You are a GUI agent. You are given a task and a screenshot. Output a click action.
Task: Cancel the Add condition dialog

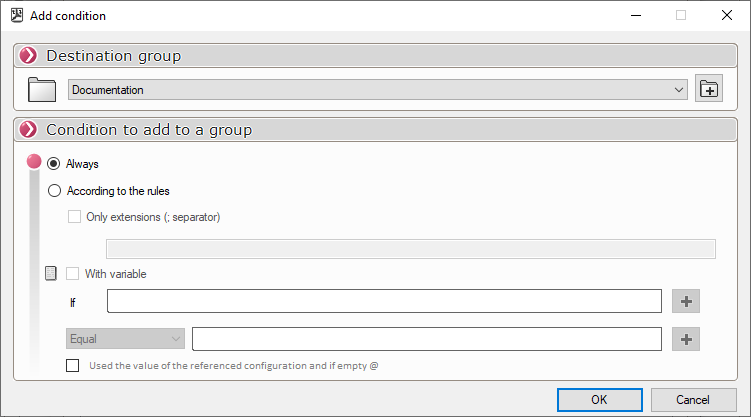[x=692, y=399]
